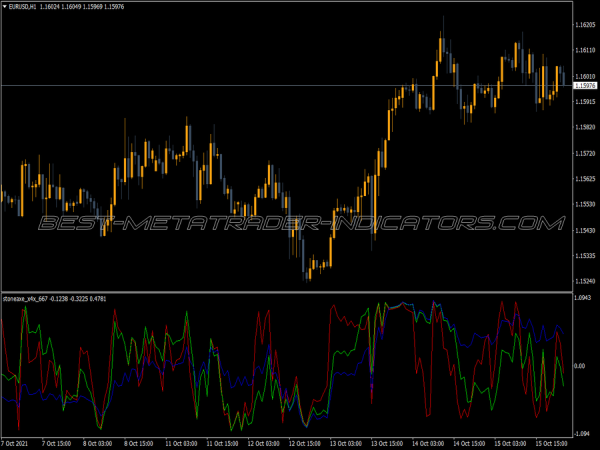Click the EURUSD,H1 symbol title
This screenshot has height=450, width=600.
pos(22,8)
